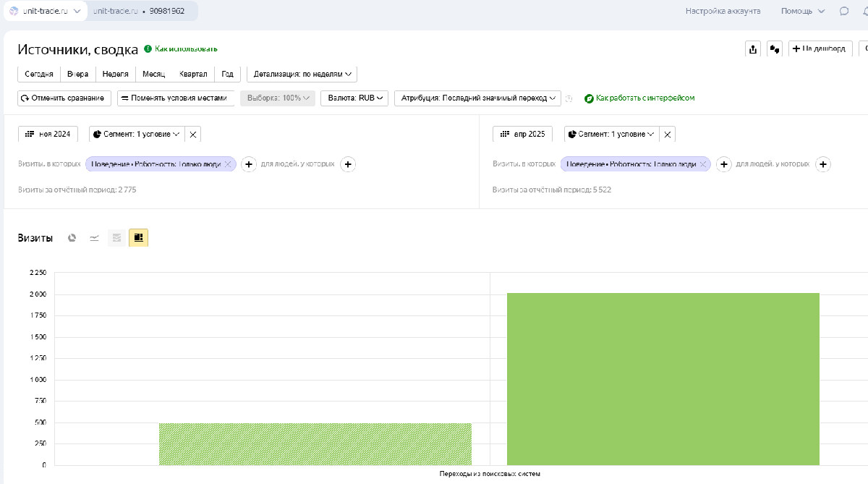This screenshot has height=484, width=868.
Task: Choose the Квартал period tab
Action: (x=193, y=74)
